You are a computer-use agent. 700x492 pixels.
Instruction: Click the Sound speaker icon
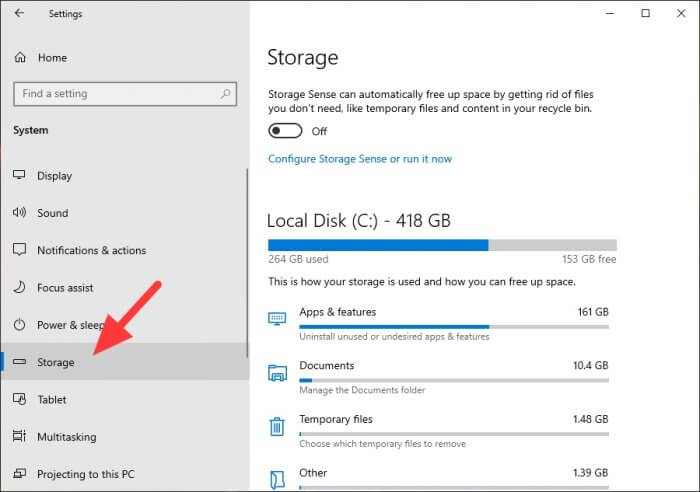[x=19, y=213]
